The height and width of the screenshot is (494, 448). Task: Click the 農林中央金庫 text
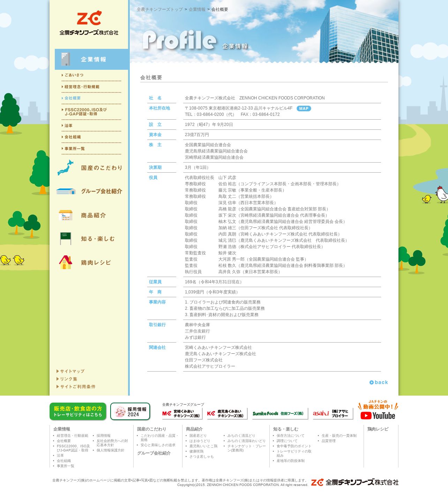[x=197, y=325]
